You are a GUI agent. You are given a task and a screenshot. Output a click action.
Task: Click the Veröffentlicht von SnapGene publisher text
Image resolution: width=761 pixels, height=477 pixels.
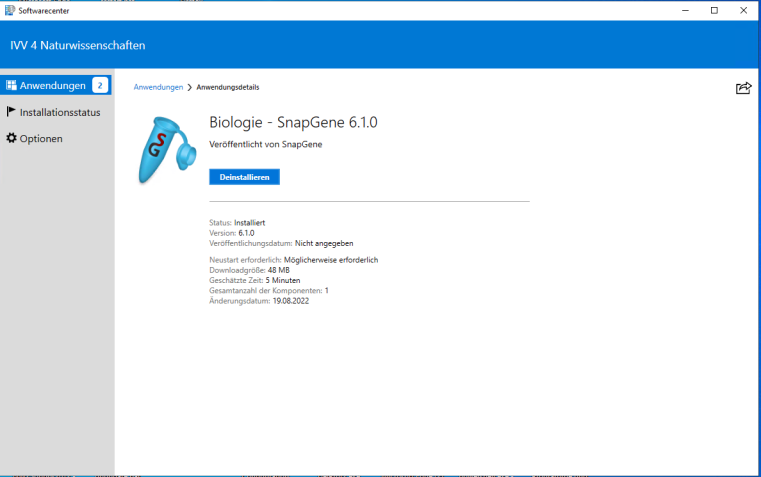(x=265, y=144)
